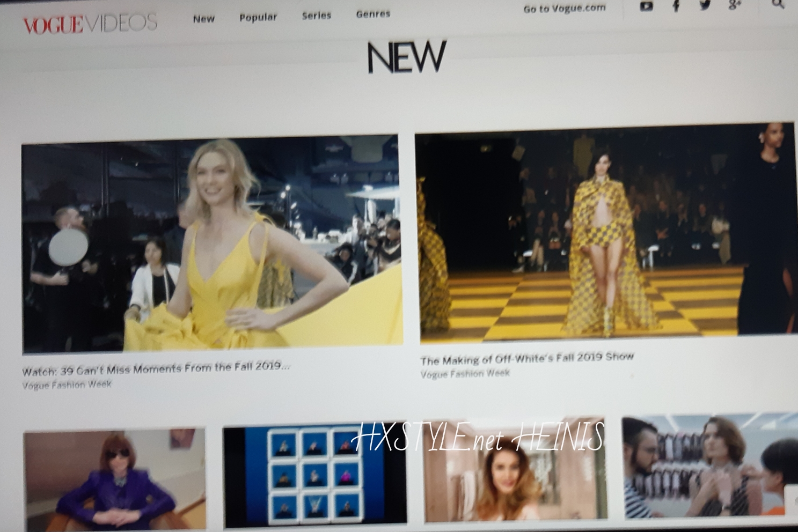Follow the Go to Vogue.com link
The width and height of the screenshot is (798, 532).
[565, 9]
